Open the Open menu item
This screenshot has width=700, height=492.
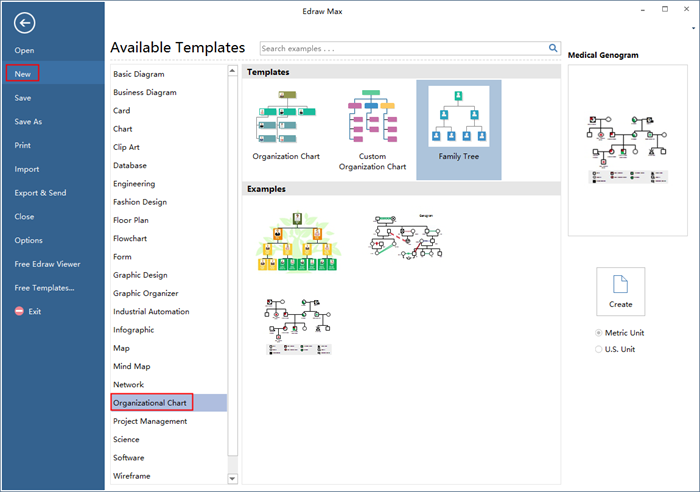(x=24, y=50)
